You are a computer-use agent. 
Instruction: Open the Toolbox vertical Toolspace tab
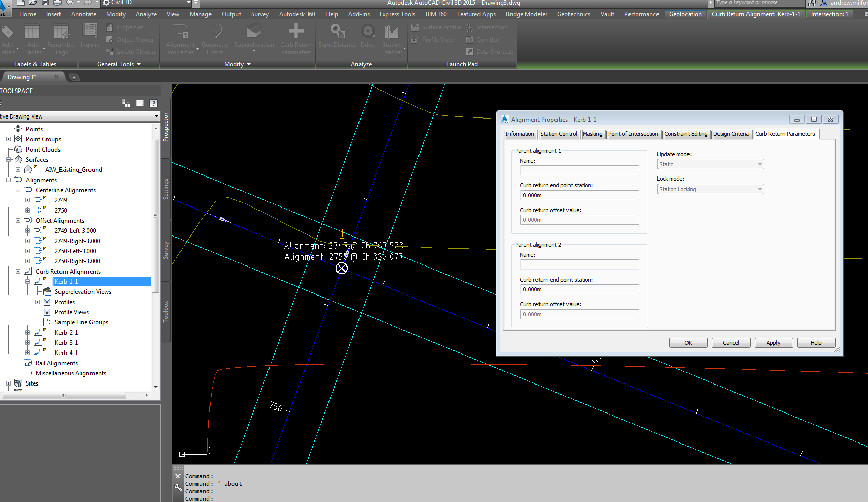pos(166,311)
